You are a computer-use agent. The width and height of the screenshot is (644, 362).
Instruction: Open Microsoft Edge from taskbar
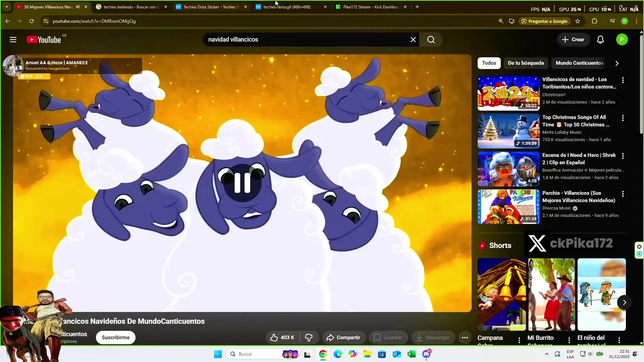pos(338,354)
